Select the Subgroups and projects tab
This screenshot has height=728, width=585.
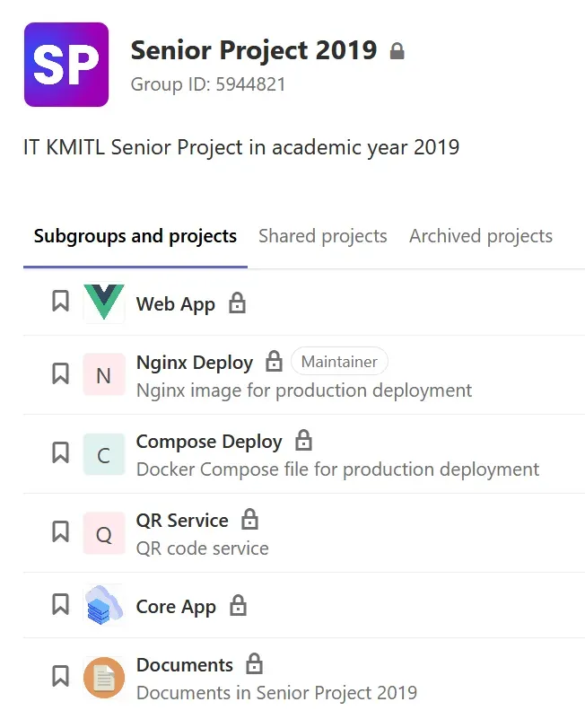(x=135, y=236)
